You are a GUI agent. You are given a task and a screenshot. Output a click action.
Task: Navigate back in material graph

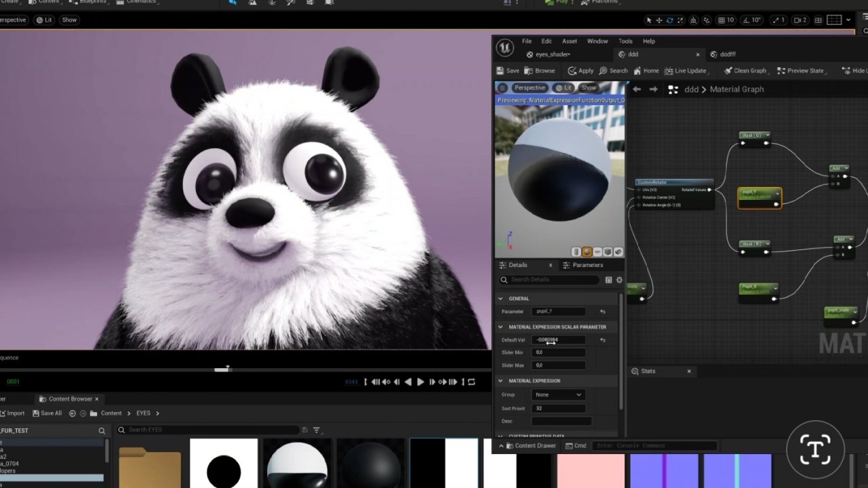coord(637,89)
